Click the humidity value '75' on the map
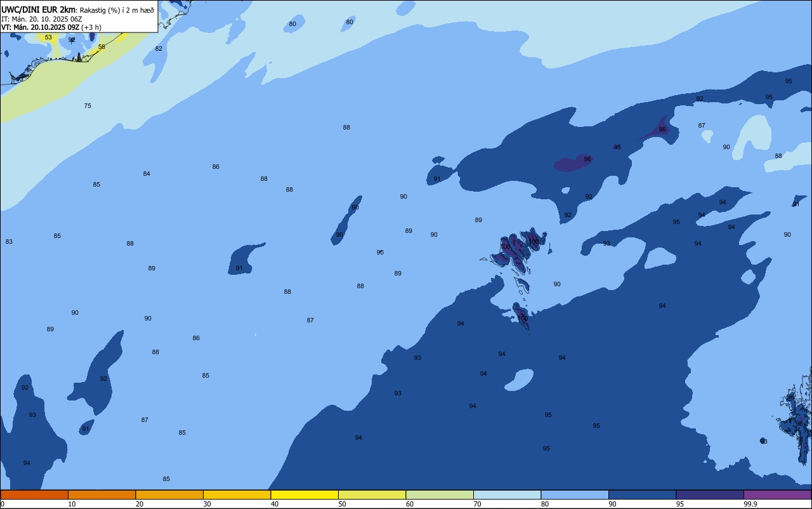 [x=88, y=106]
